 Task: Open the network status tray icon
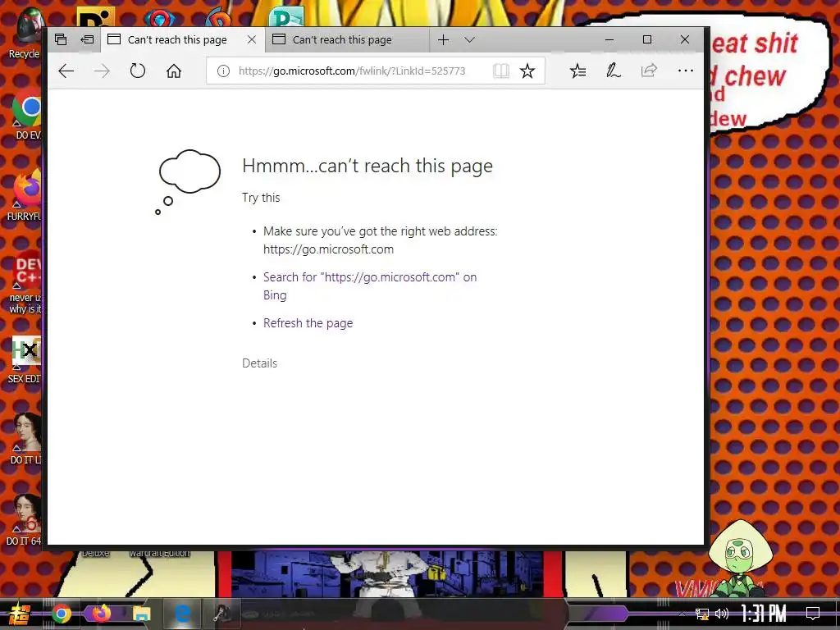[702, 614]
